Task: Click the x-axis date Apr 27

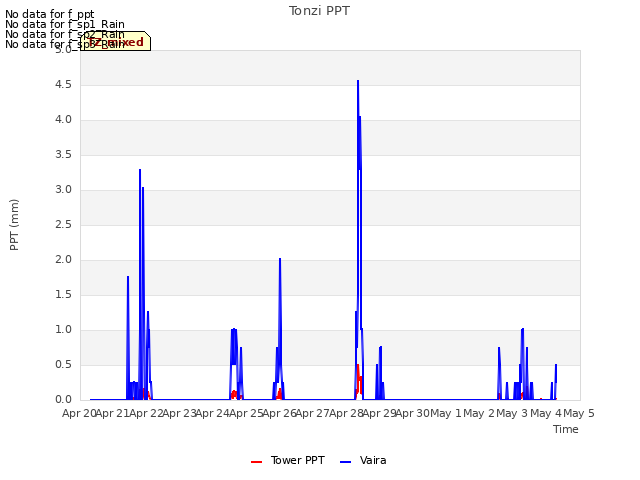Action: [313, 413]
